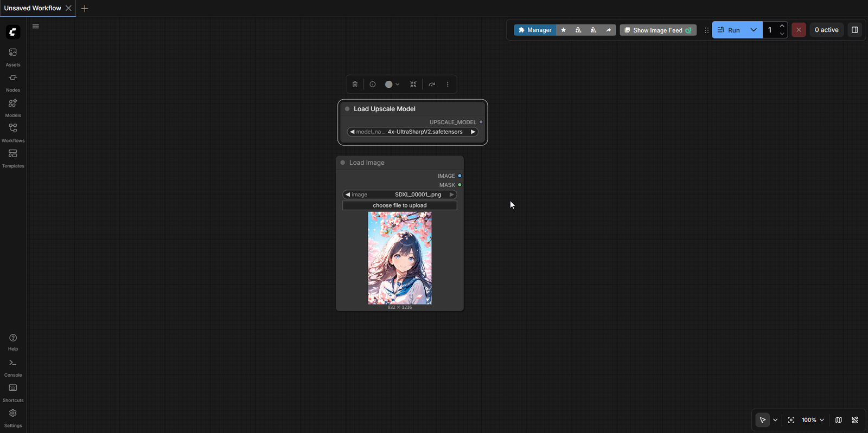Decrease the batch count with the down arrow

point(782,34)
